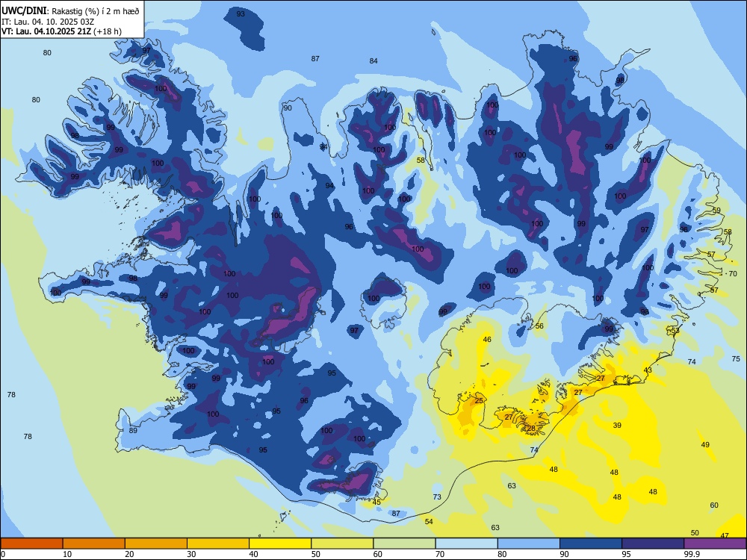This screenshot has height=560, width=747.
Task: Choose the 80–90 medium blue legend swatch
Action: point(529,544)
